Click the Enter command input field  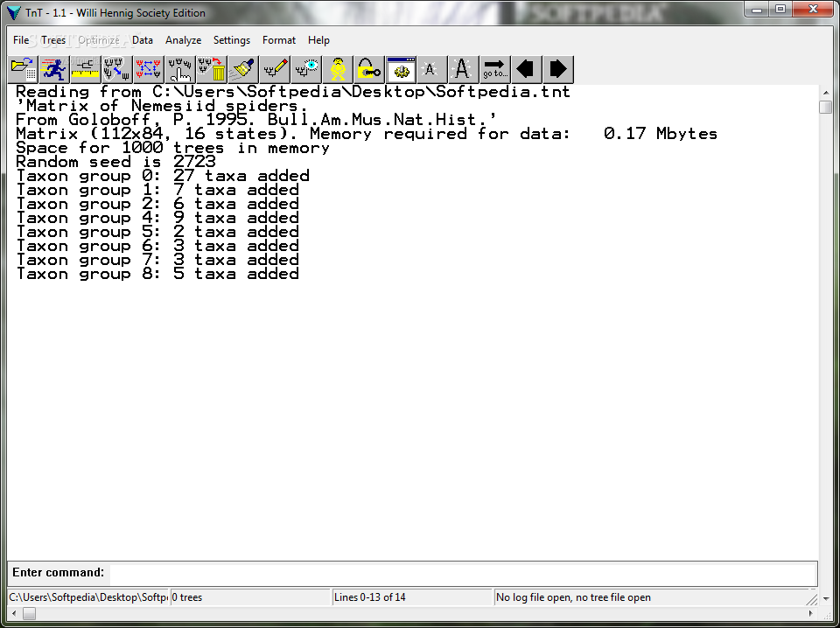point(463,574)
